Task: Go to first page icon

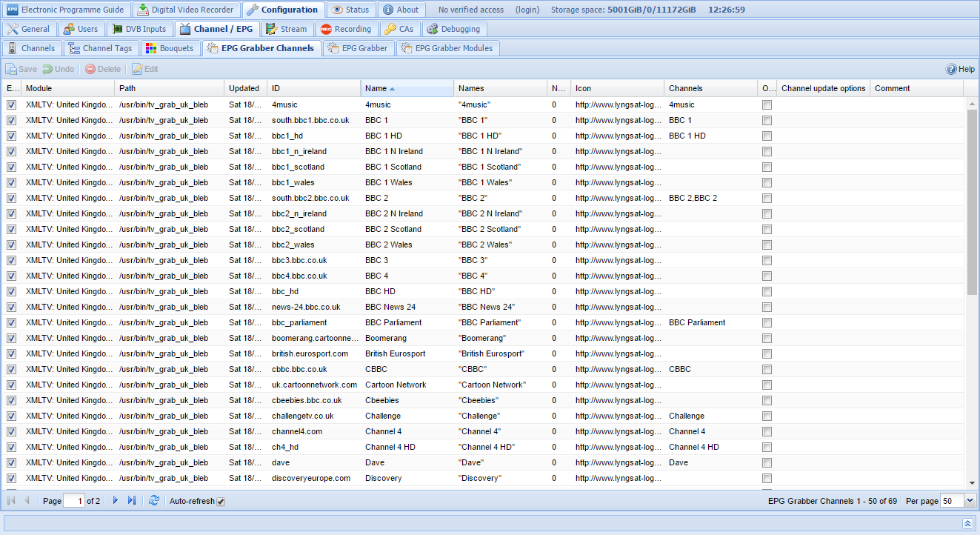Action: click(x=11, y=501)
